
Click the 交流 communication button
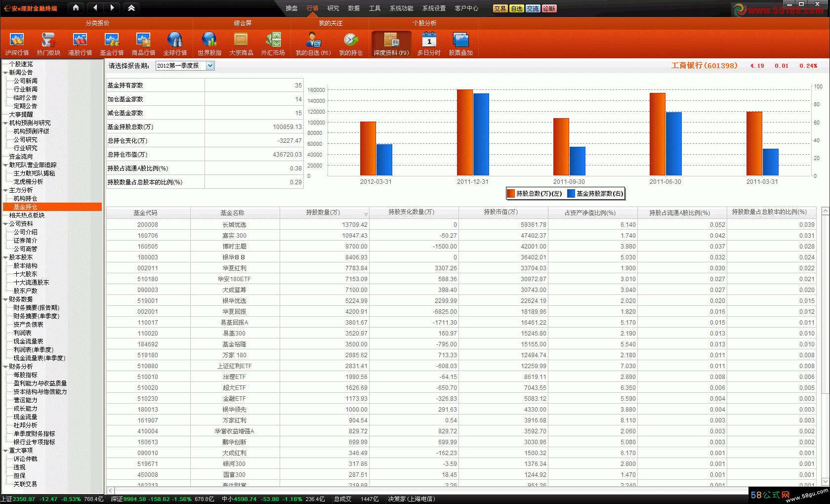(x=533, y=8)
